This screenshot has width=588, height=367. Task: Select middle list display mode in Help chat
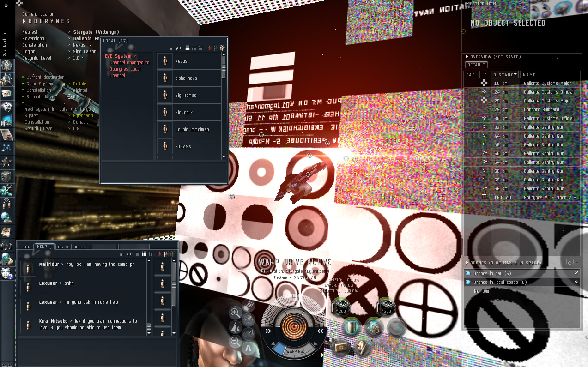coord(144,254)
